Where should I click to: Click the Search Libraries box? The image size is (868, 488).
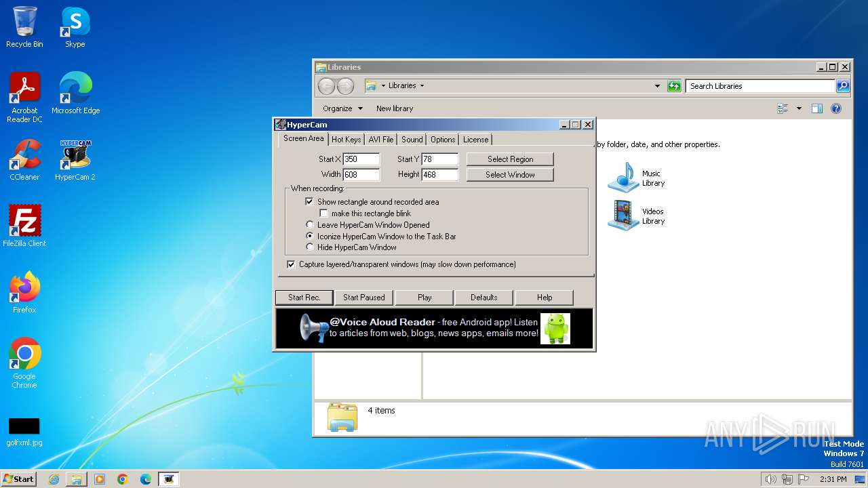click(760, 86)
